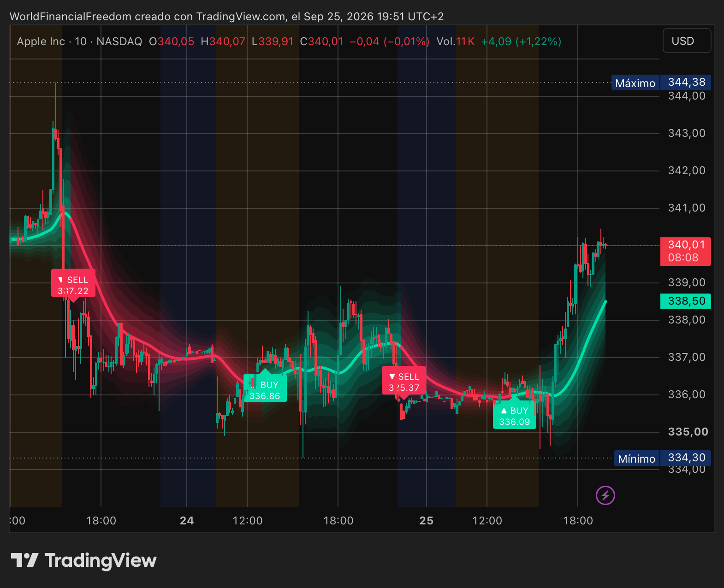
Task: Click the Mínimo label
Action: (637, 459)
